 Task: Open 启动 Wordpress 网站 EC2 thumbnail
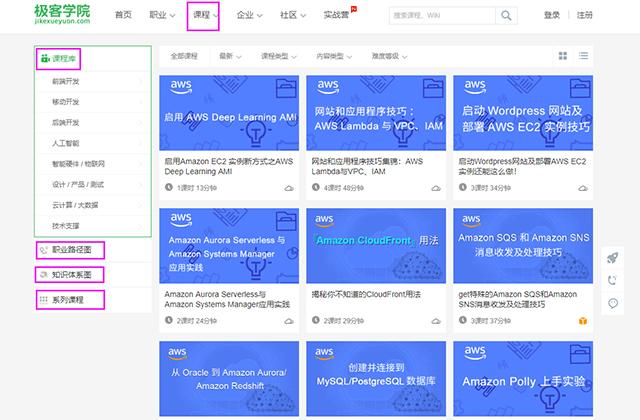point(523,113)
